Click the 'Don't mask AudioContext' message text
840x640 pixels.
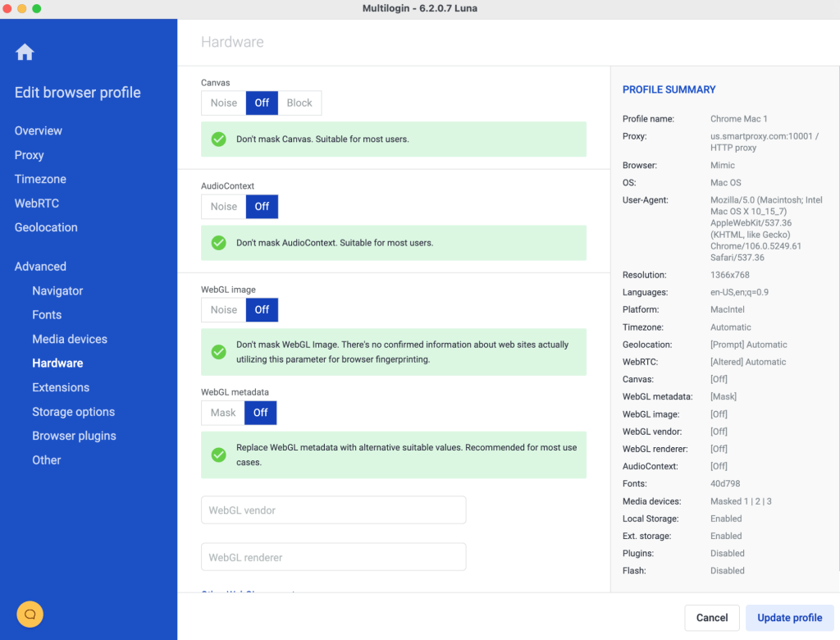pos(335,243)
